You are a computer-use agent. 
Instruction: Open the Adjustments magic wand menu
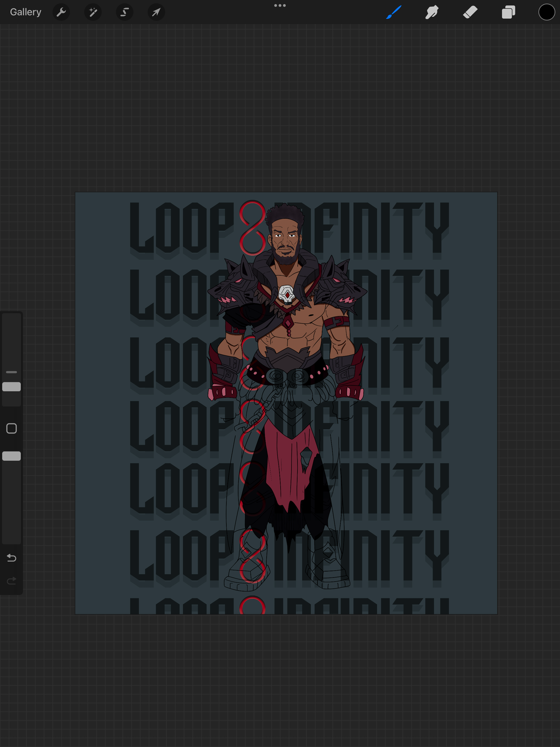click(93, 12)
